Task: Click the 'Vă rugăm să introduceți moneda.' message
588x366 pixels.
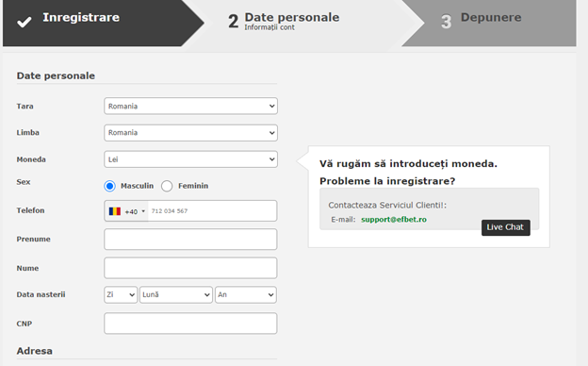Action: pos(408,164)
